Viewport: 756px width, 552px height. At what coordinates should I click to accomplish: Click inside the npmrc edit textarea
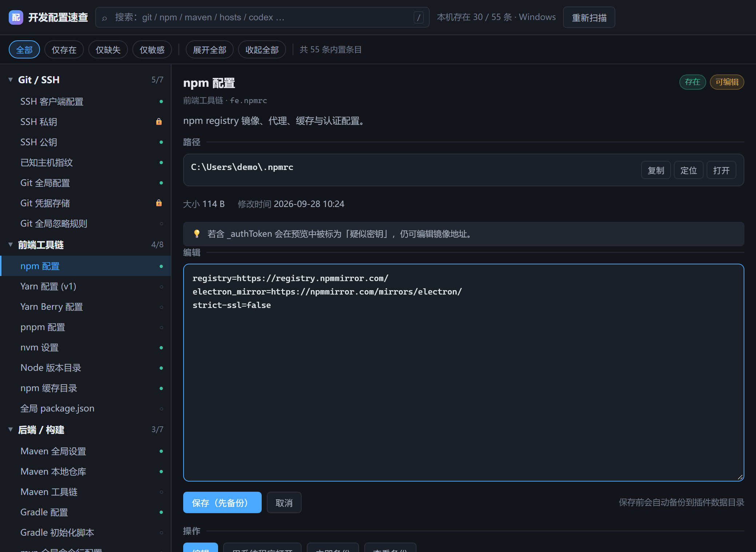(x=464, y=373)
